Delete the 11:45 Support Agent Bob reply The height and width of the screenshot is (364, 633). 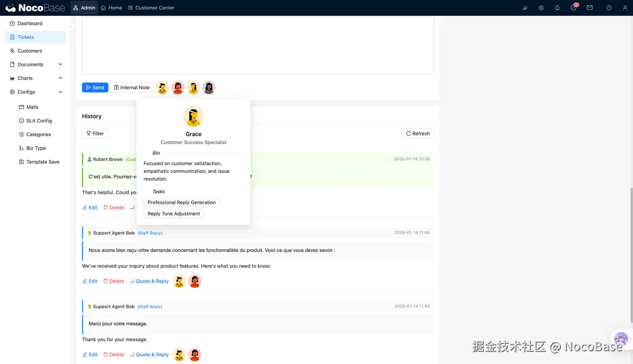pyautogui.click(x=114, y=281)
